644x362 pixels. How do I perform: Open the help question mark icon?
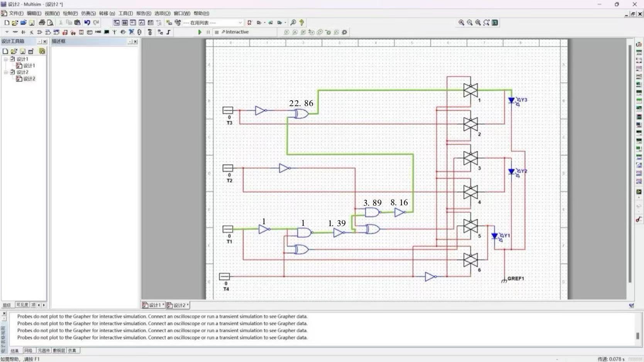click(x=302, y=23)
